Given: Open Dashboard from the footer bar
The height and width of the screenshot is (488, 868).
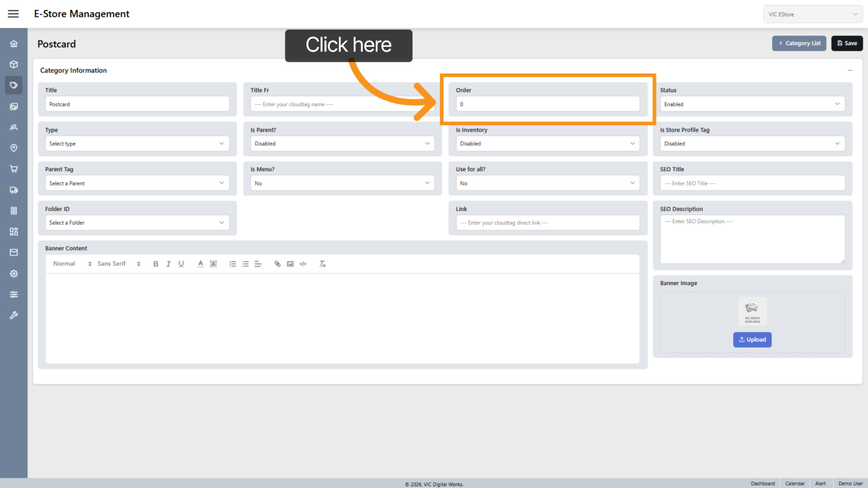Looking at the screenshot, I should (763, 483).
